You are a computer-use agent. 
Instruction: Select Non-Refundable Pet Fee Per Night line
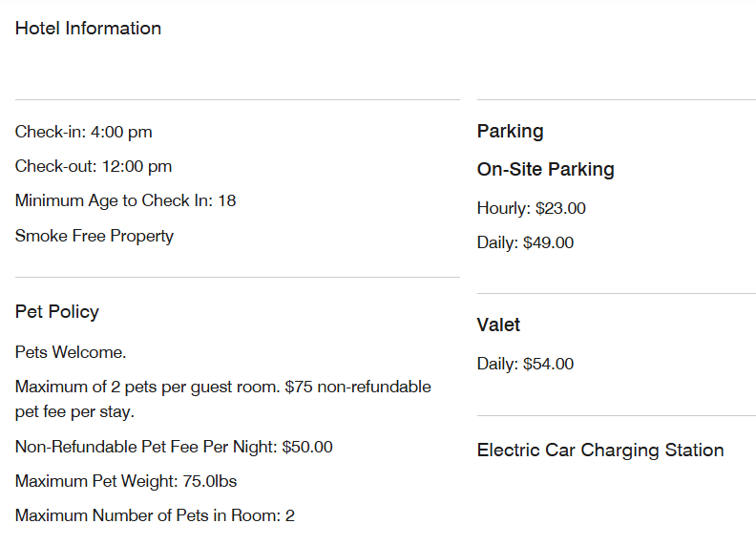click(x=174, y=447)
